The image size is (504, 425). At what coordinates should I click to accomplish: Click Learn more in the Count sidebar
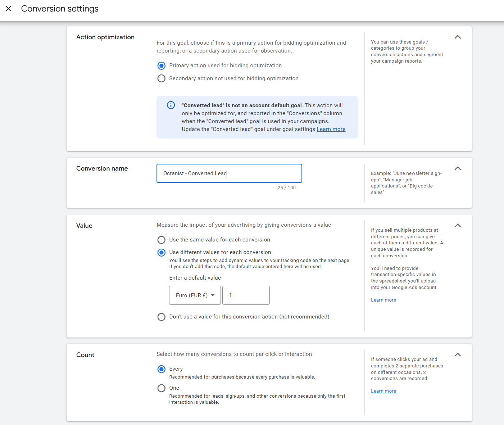pos(383,391)
